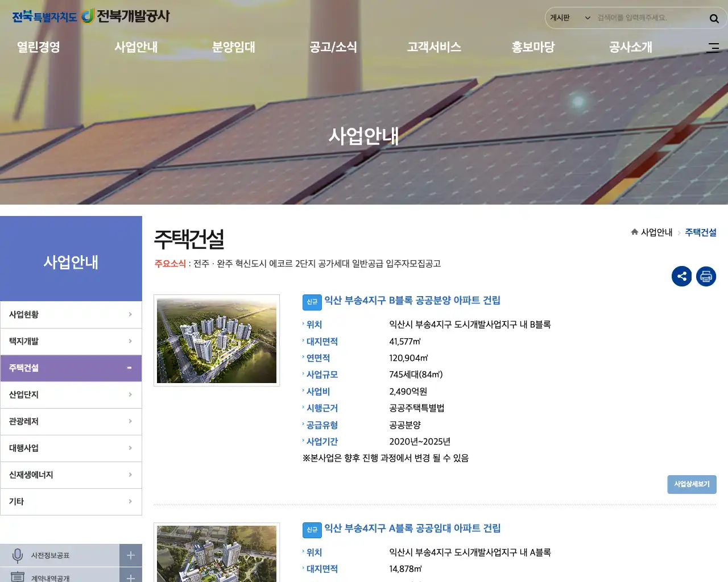Click the 주택건설 breadcrumb link
This screenshot has height=582, width=728.
pos(701,232)
